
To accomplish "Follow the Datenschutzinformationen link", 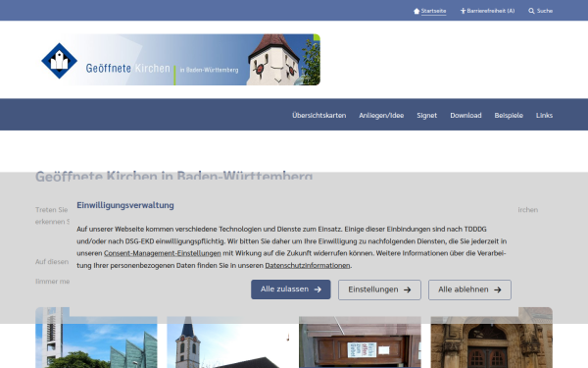I will [308, 266].
